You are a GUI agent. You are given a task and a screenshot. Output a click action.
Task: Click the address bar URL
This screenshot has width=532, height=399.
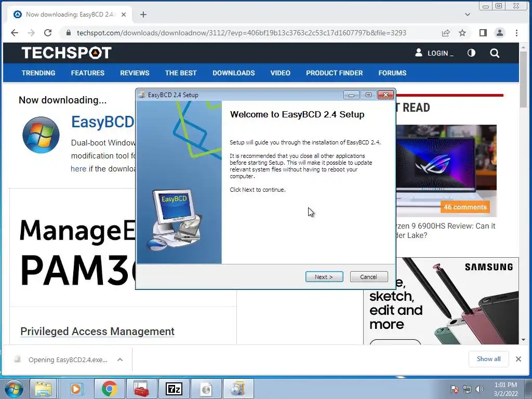click(241, 33)
